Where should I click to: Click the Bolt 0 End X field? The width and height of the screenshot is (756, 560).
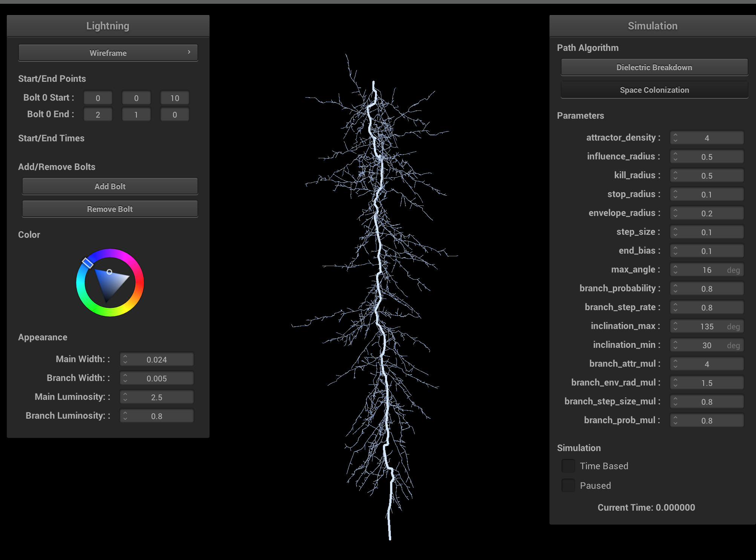coord(98,115)
